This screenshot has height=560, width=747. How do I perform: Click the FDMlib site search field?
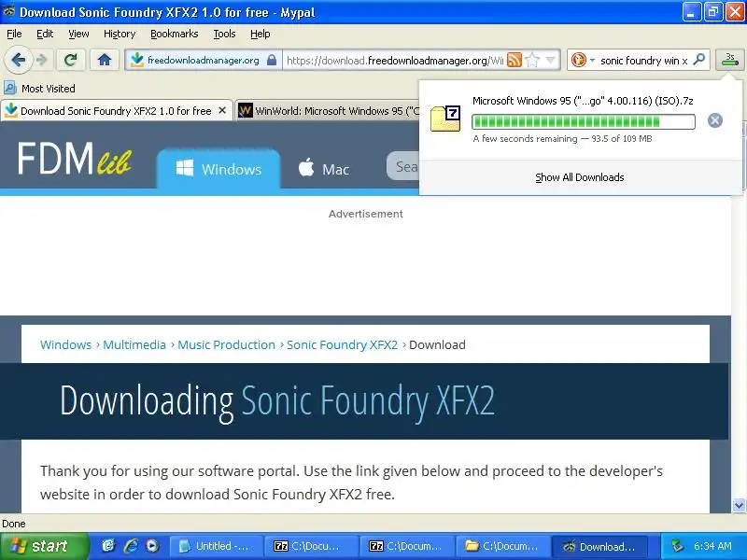point(403,166)
